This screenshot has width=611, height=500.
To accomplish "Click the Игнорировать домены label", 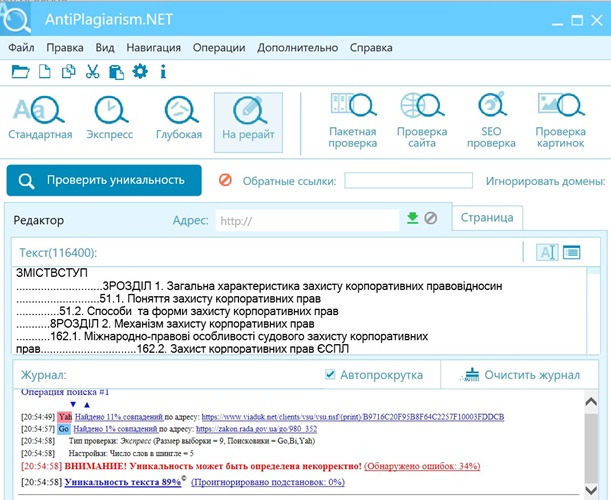I will click(546, 181).
